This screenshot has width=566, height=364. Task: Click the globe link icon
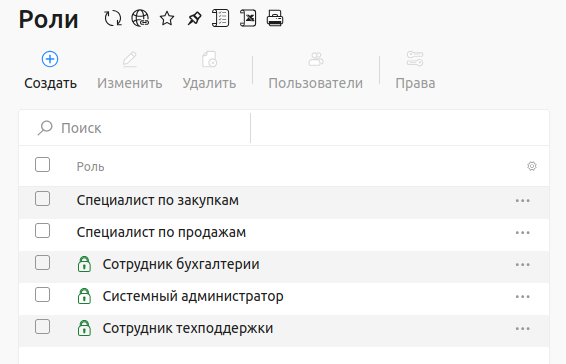pyautogui.click(x=140, y=18)
